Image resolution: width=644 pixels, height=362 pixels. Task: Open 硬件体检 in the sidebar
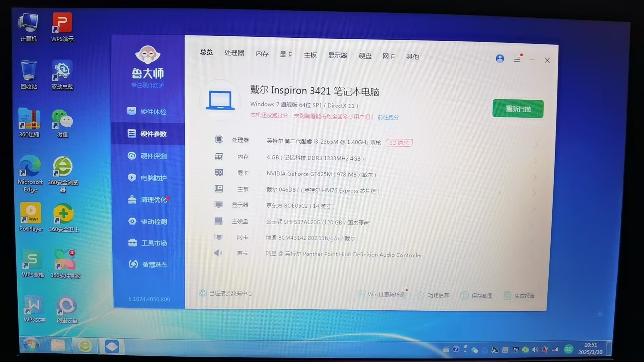tap(148, 112)
